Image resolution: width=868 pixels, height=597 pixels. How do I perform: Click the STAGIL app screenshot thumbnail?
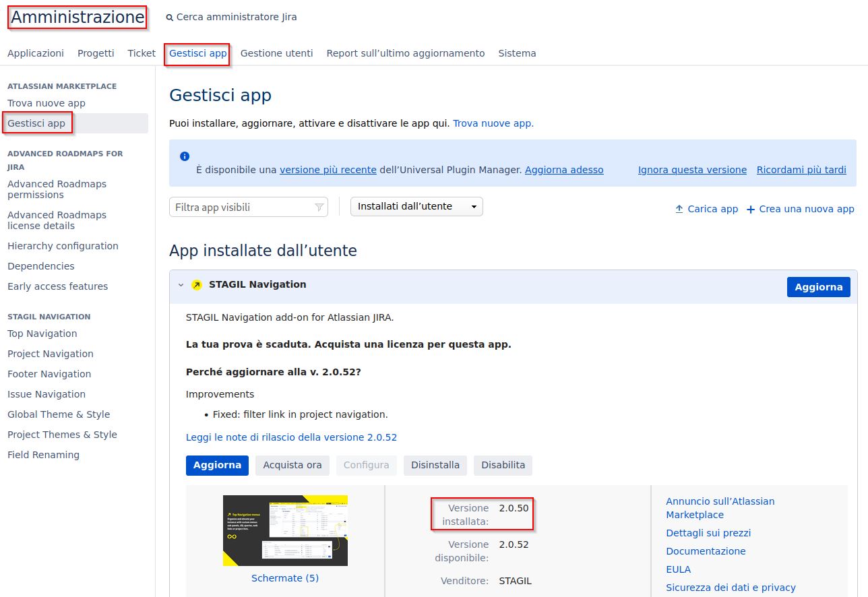[x=285, y=531]
